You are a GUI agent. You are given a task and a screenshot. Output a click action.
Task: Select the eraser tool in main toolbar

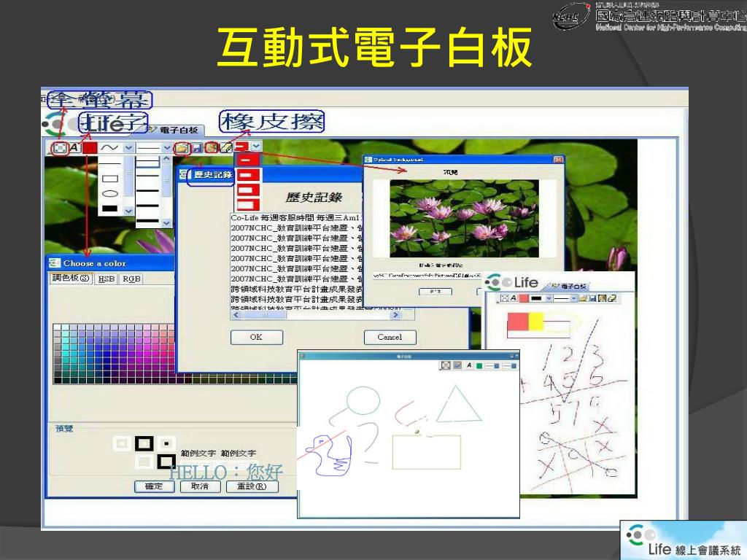pos(226,148)
